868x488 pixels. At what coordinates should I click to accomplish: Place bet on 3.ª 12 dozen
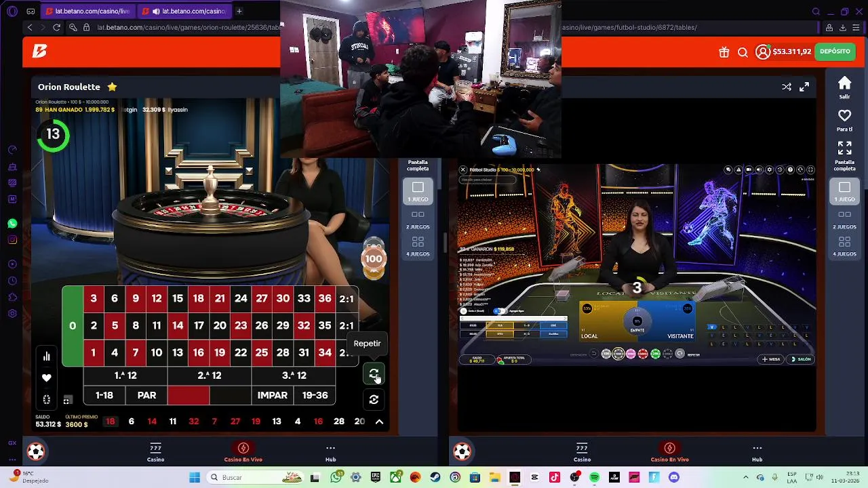click(x=294, y=375)
